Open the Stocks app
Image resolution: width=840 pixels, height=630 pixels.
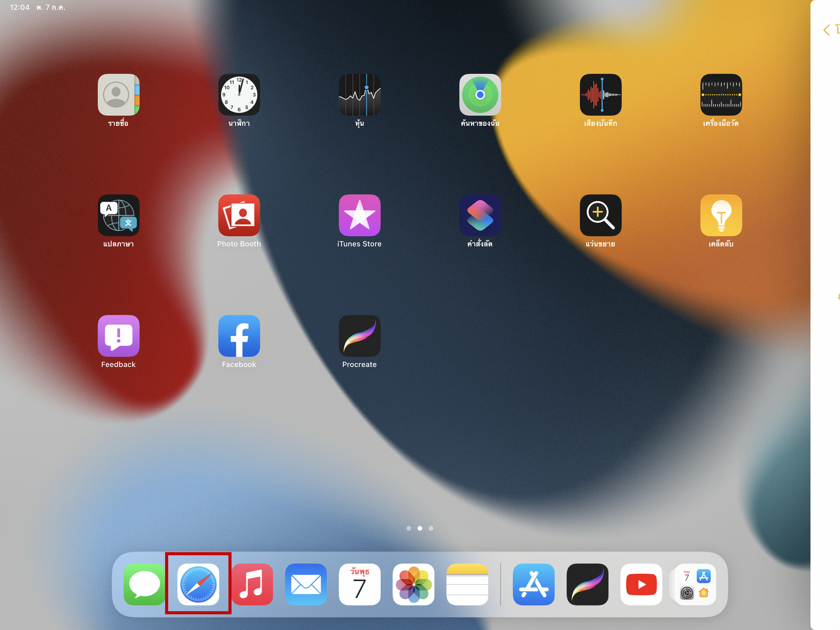coord(359,95)
